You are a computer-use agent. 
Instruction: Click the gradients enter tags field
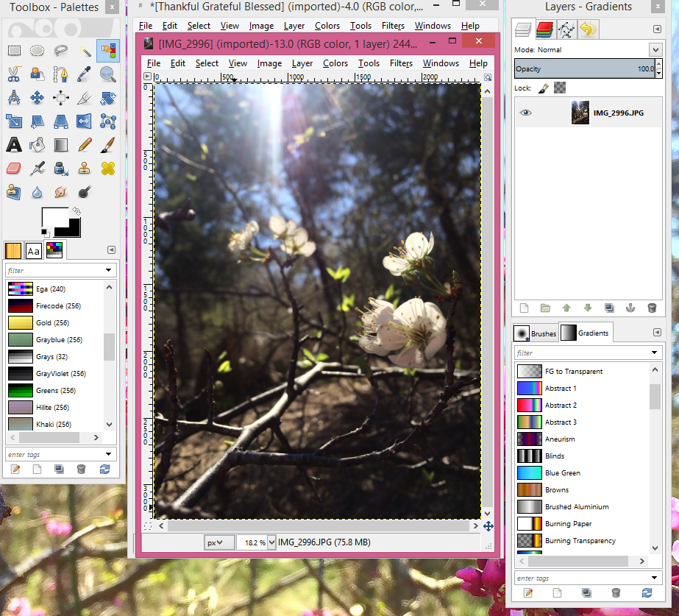tap(581, 578)
